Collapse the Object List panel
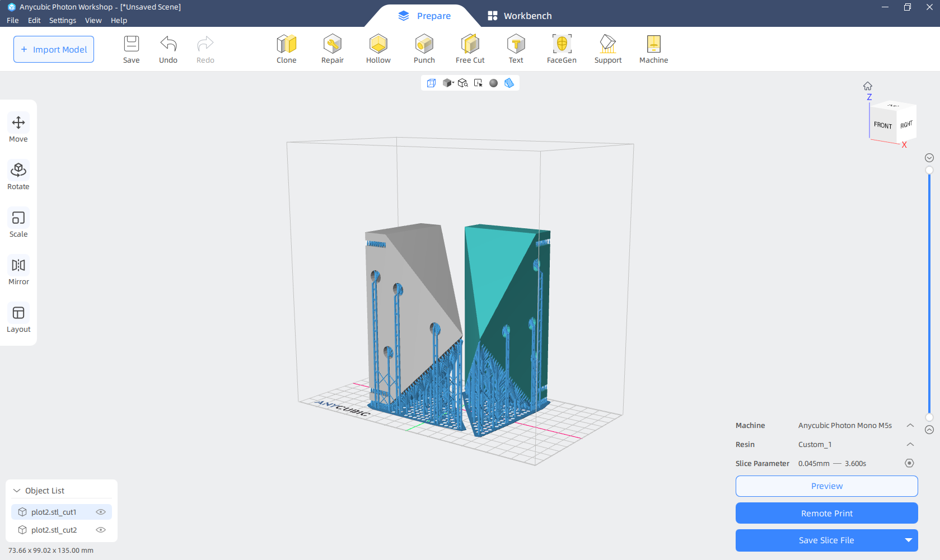This screenshot has width=940, height=560. coord(17,491)
